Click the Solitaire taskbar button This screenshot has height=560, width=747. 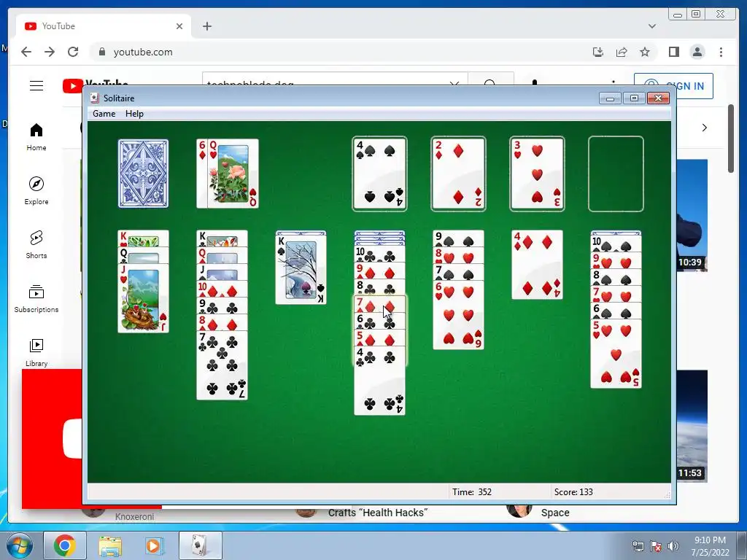click(x=200, y=545)
